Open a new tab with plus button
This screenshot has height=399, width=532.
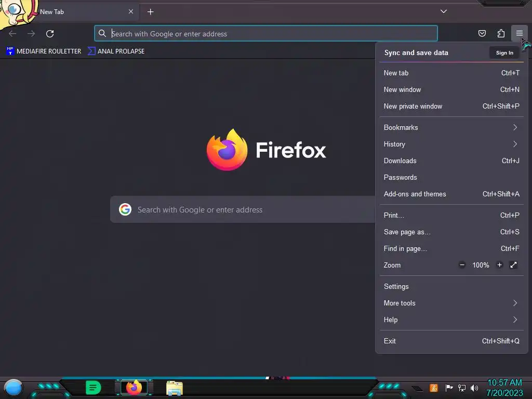pyautogui.click(x=150, y=12)
